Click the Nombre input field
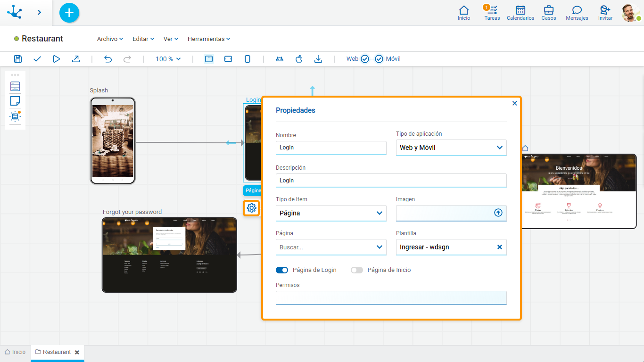 (331, 148)
